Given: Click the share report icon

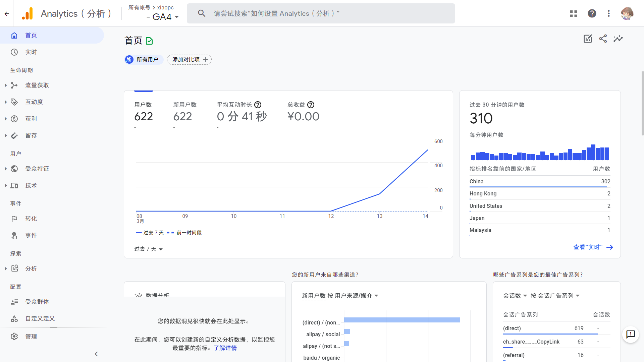Looking at the screenshot, I should click(x=603, y=39).
